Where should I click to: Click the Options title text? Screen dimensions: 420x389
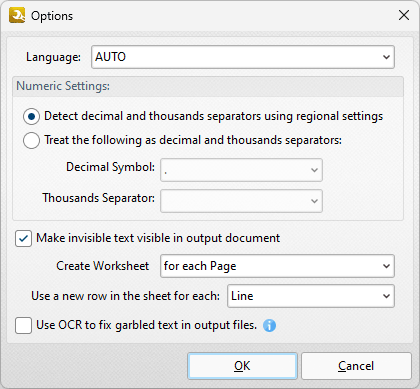[x=52, y=16]
